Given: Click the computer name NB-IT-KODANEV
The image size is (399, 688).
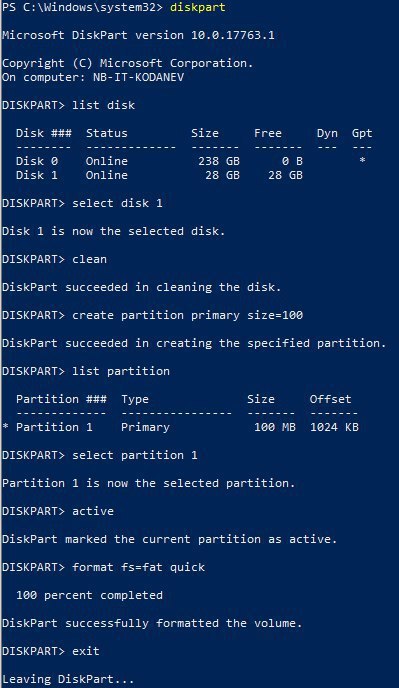Looking at the screenshot, I should pyautogui.click(x=138, y=78).
